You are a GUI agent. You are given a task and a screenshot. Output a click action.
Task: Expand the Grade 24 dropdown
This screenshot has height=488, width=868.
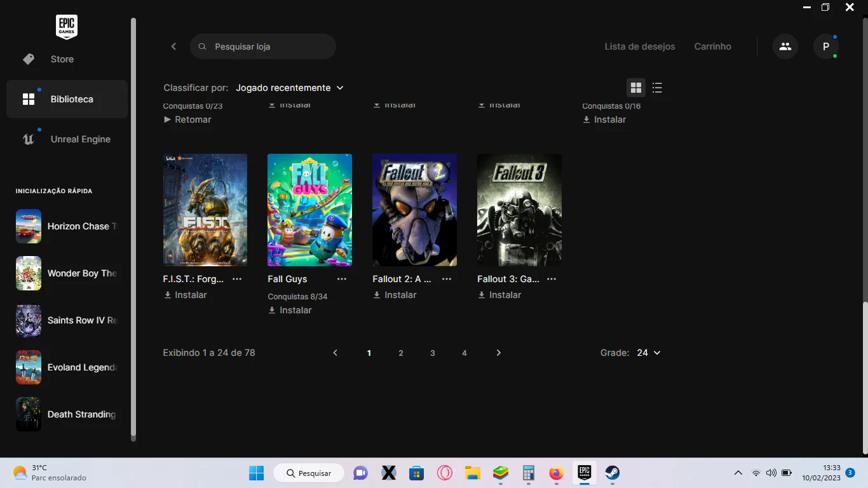pos(649,353)
